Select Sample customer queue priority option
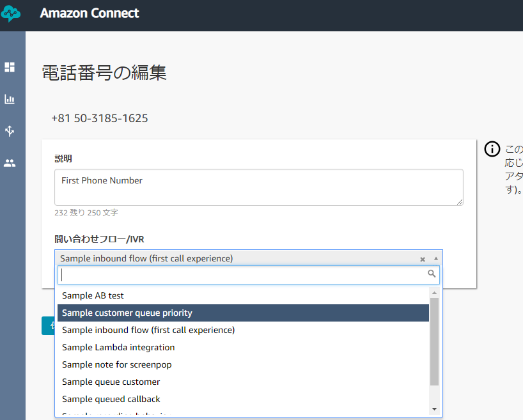Screen dimensions: 523x420 [243, 313]
